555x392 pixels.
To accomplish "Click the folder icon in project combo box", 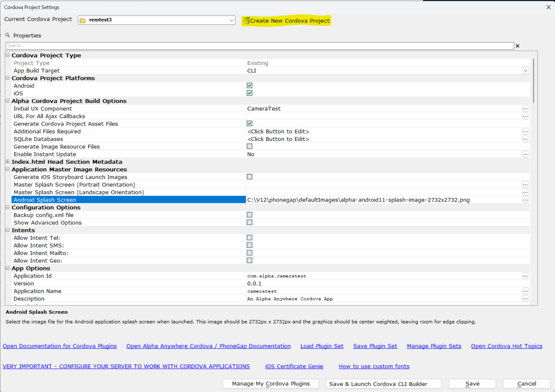I will coord(83,20).
